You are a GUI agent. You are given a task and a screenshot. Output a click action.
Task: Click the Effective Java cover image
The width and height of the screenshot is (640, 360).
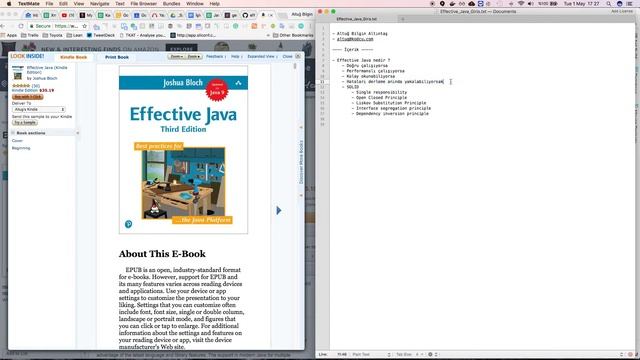tap(183, 150)
